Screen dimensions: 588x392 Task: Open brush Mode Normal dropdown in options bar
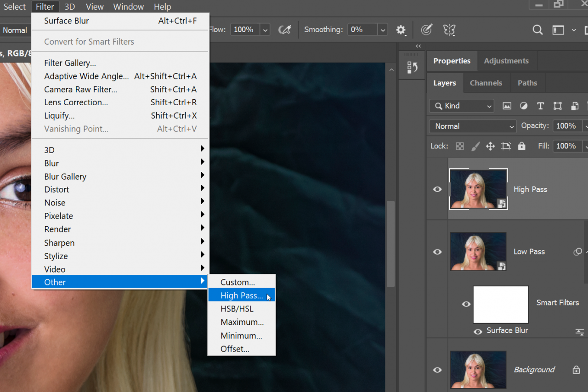[x=15, y=30]
